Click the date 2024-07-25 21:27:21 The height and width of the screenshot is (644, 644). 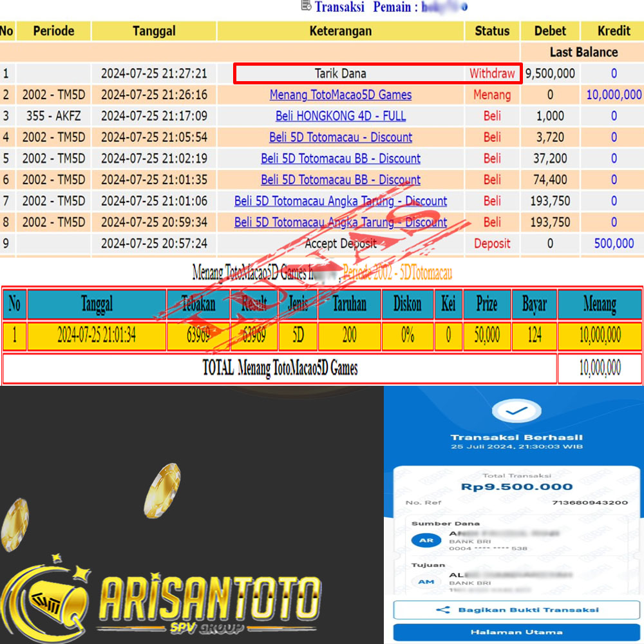pyautogui.click(x=154, y=73)
